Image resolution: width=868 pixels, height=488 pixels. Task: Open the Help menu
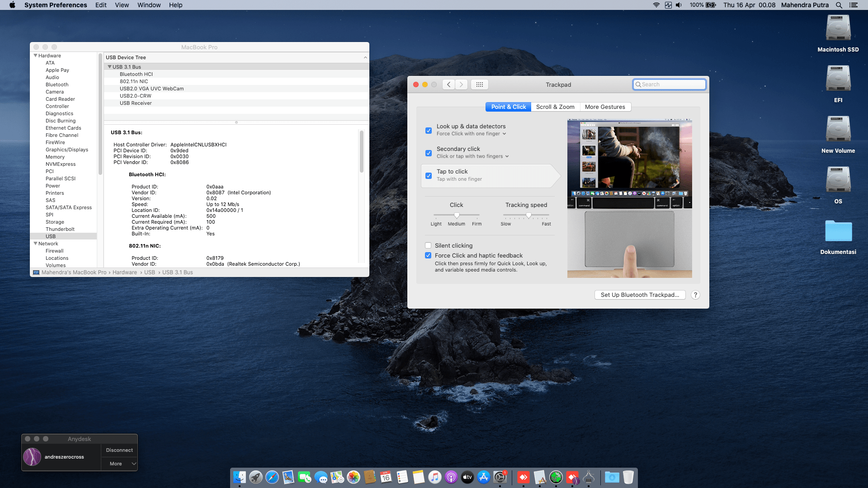(x=176, y=5)
